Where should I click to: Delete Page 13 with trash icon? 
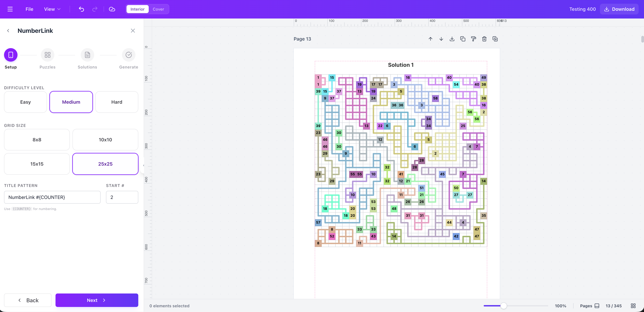(x=484, y=39)
